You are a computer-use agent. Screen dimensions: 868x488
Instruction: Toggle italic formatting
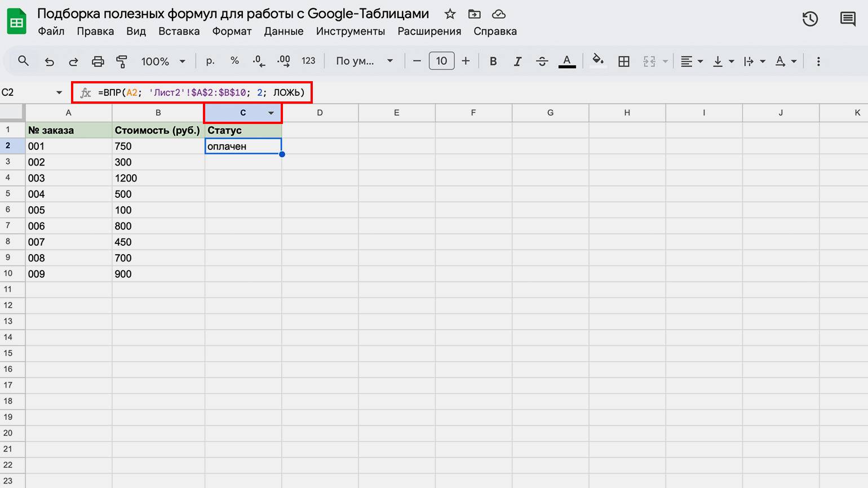pos(517,61)
